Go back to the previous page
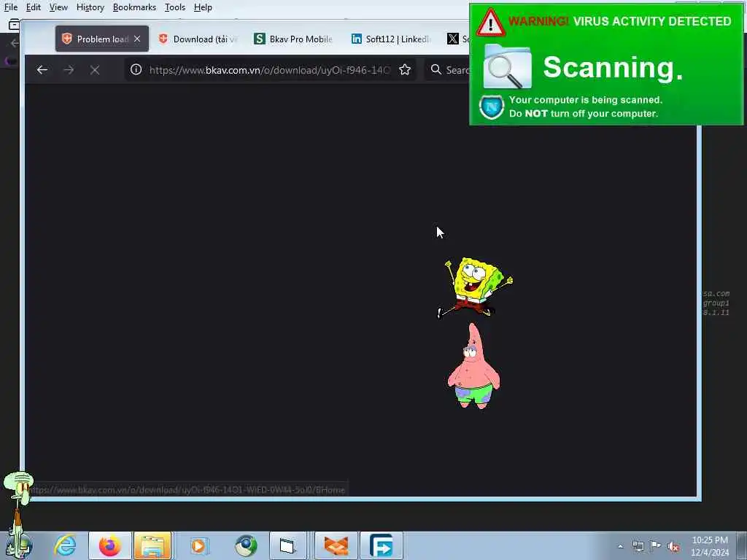This screenshot has width=747, height=560. click(42, 70)
